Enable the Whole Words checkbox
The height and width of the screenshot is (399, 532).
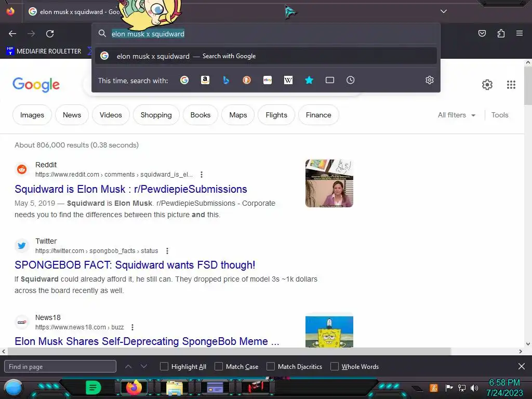pyautogui.click(x=335, y=366)
